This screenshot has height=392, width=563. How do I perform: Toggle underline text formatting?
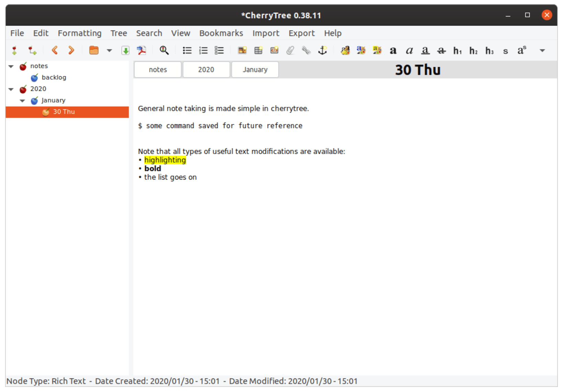(x=425, y=51)
